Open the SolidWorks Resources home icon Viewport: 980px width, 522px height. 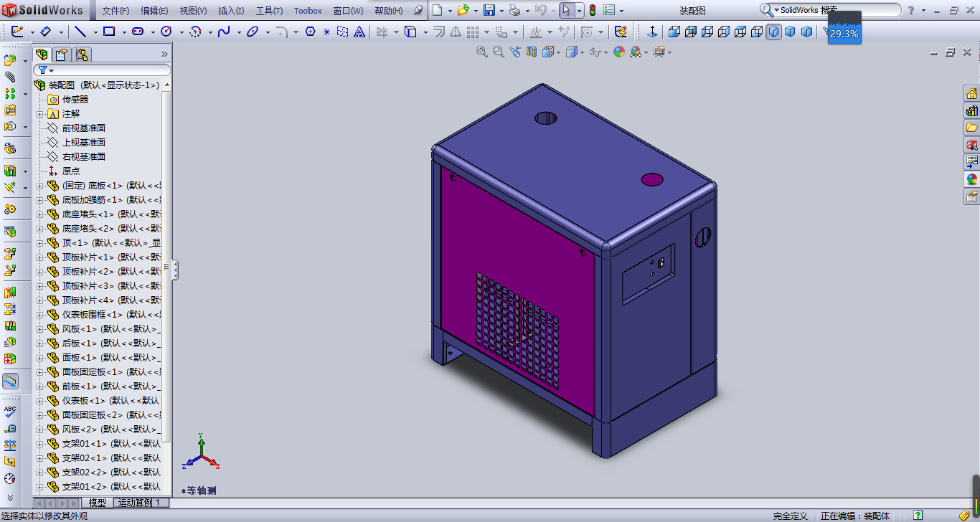[971, 93]
